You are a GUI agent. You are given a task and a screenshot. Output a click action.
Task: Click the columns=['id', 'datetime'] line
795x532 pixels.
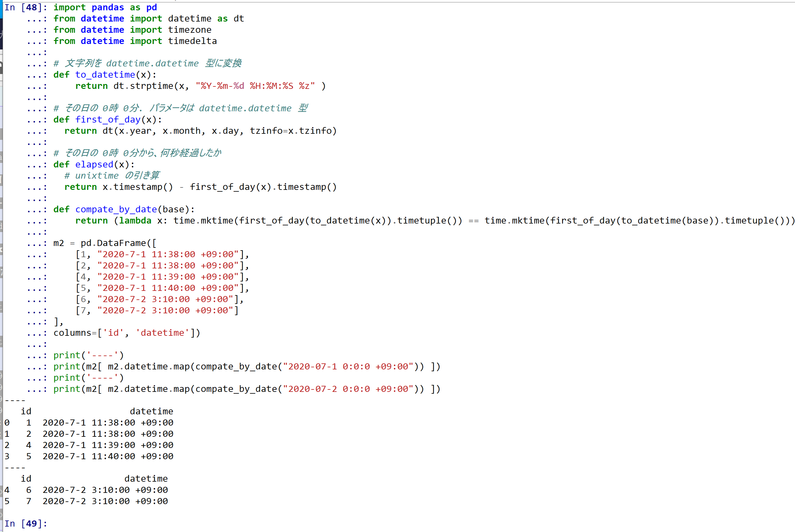tap(126, 333)
